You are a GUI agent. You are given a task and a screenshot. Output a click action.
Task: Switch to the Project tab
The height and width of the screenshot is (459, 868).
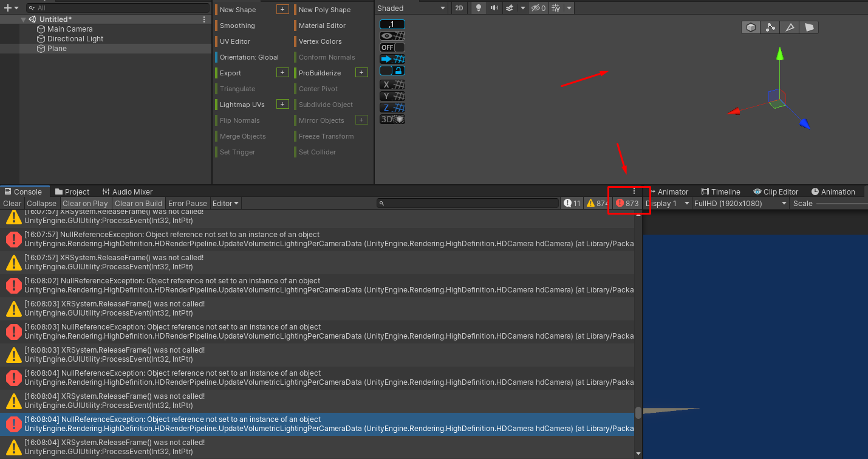(72, 192)
